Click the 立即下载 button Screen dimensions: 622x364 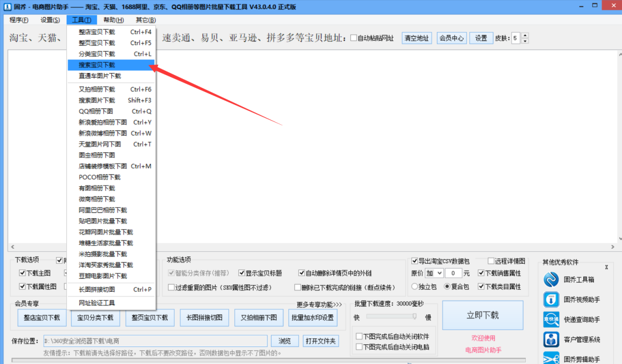click(483, 315)
